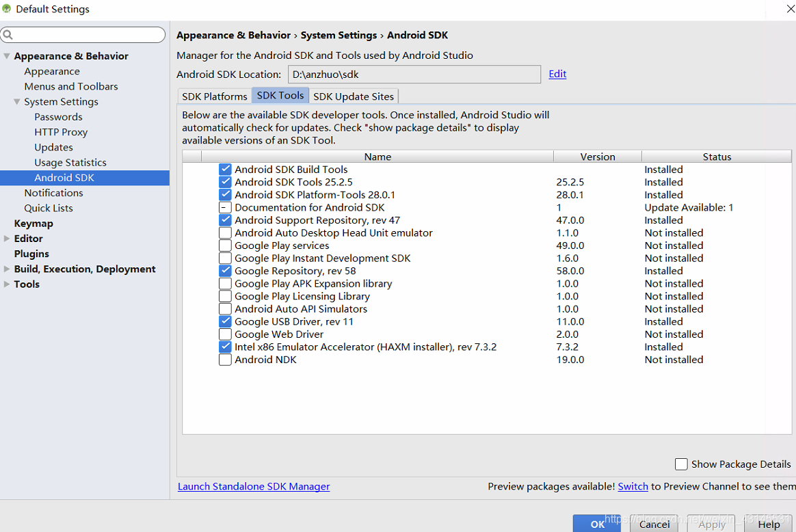Open Usage Statistics settings
The height and width of the screenshot is (532, 796).
coord(70,163)
